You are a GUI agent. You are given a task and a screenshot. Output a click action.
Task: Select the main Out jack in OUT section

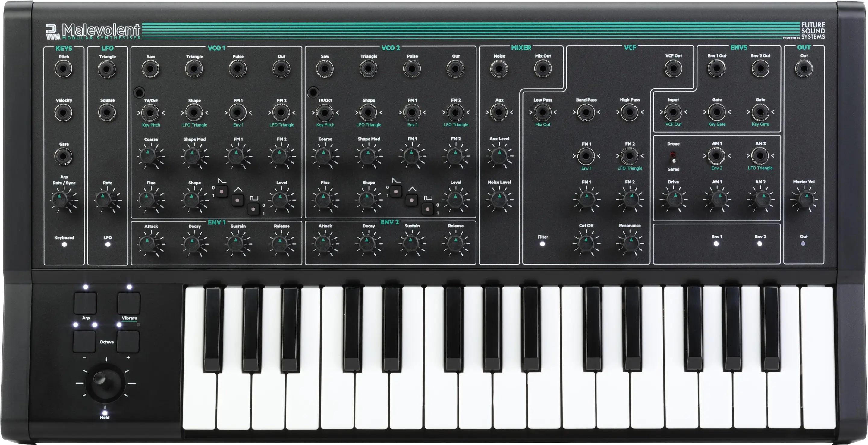click(804, 68)
